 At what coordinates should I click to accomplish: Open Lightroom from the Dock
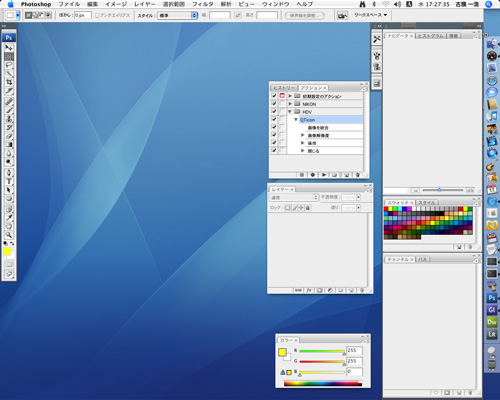coord(492,334)
